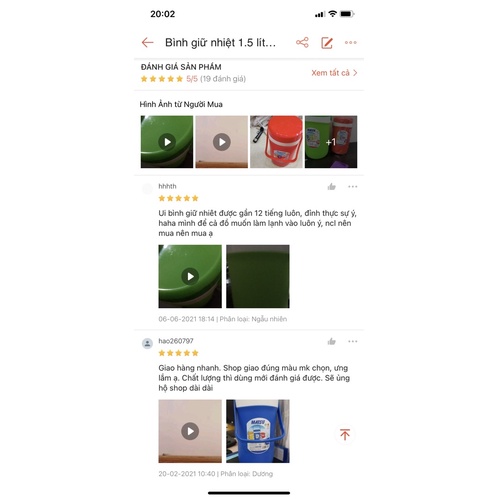Tap the scroll-to-top arrow button
The image size is (499, 499).
[345, 434]
